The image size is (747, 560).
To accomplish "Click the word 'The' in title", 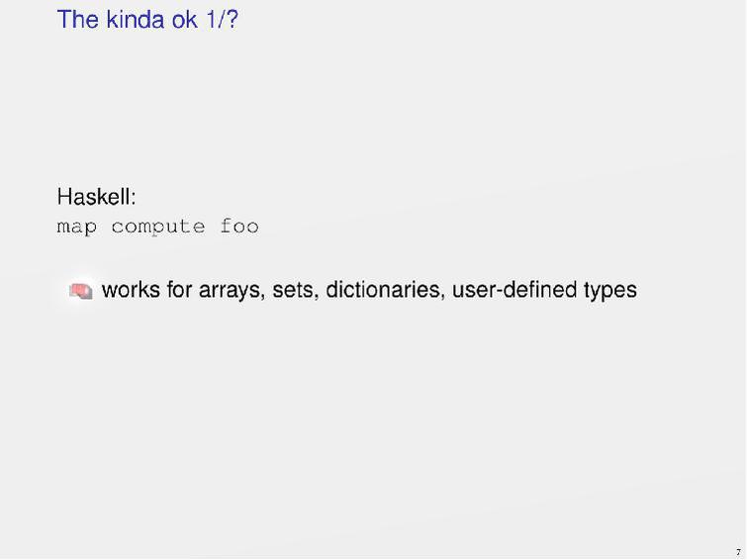I will pos(77,19).
